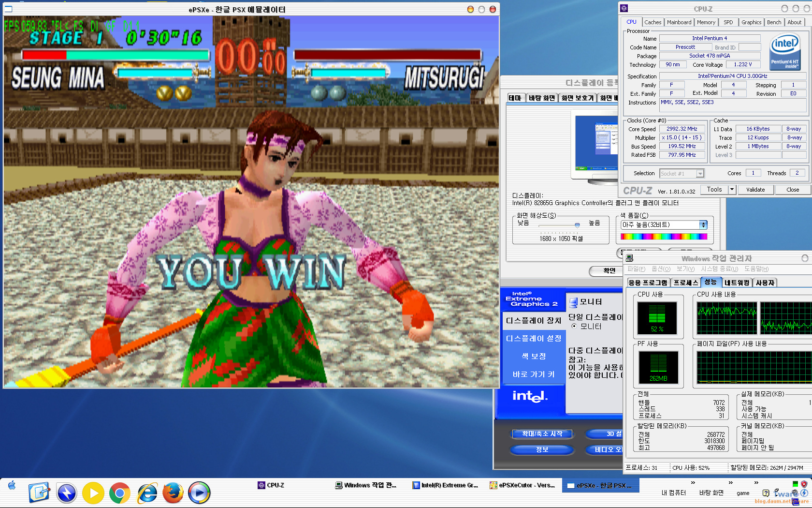812x508 pixels.
Task: Switch to the Bench tab in CPU-Z
Action: coord(774,22)
